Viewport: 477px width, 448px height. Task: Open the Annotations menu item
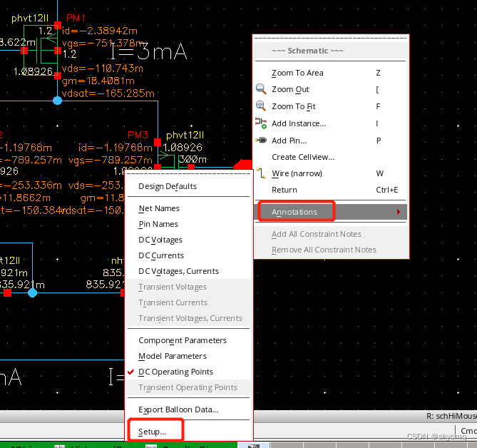pyautogui.click(x=330, y=212)
